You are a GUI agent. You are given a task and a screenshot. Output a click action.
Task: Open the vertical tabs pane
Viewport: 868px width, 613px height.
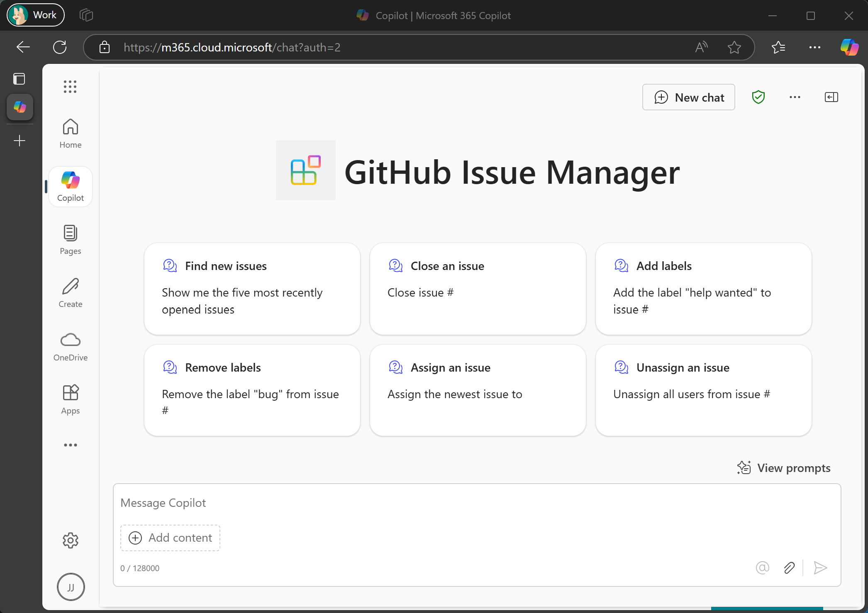tap(19, 79)
